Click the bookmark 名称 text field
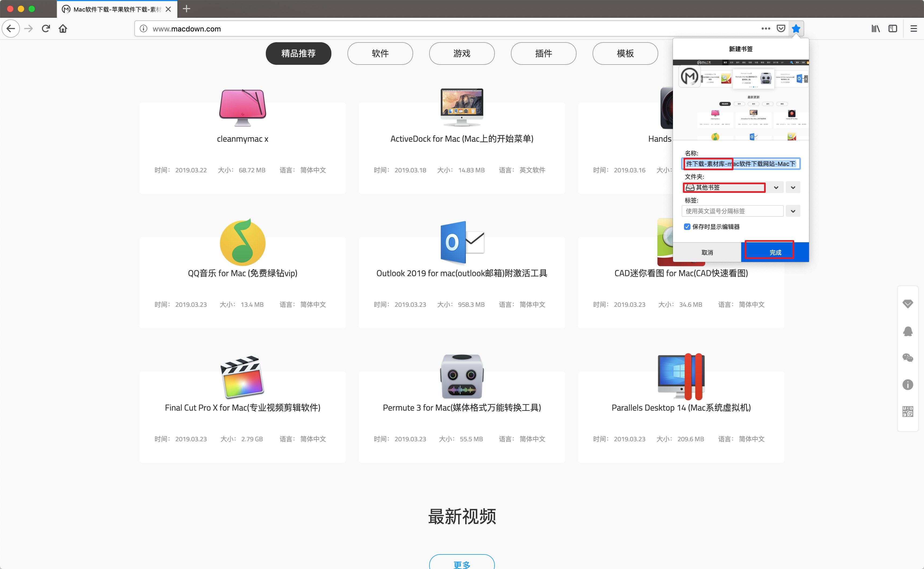Screen dimensions: 924x569 [740, 164]
